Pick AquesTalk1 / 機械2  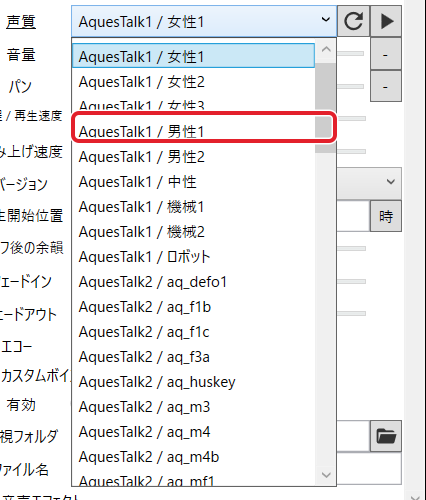pos(193,232)
